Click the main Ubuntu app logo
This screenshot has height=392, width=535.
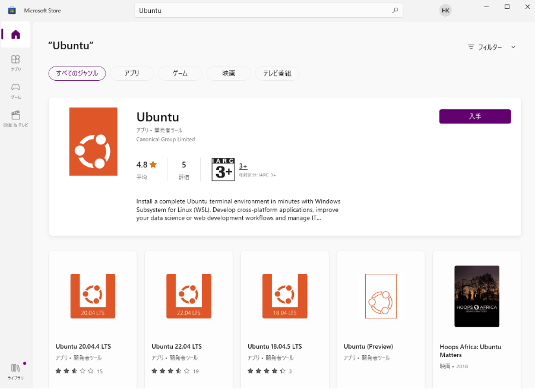tap(93, 141)
